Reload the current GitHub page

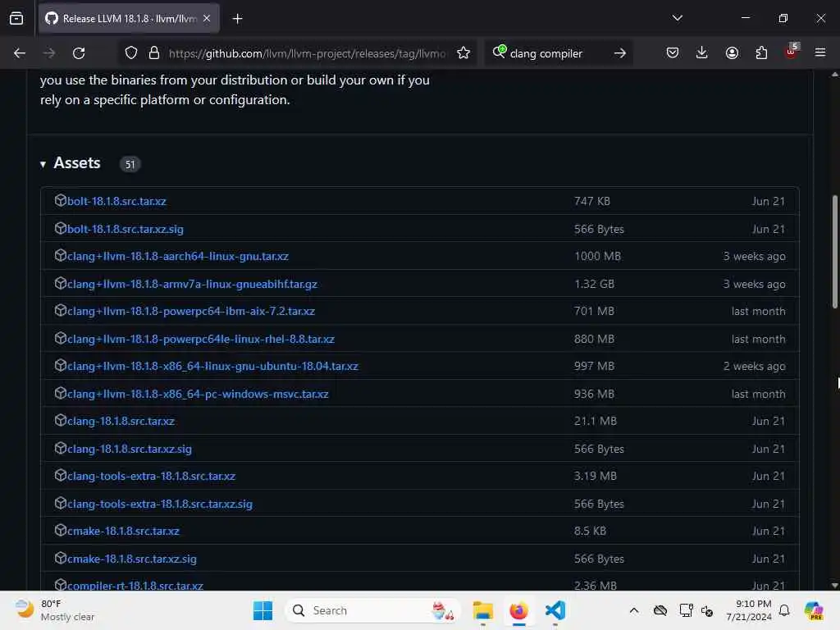point(79,53)
